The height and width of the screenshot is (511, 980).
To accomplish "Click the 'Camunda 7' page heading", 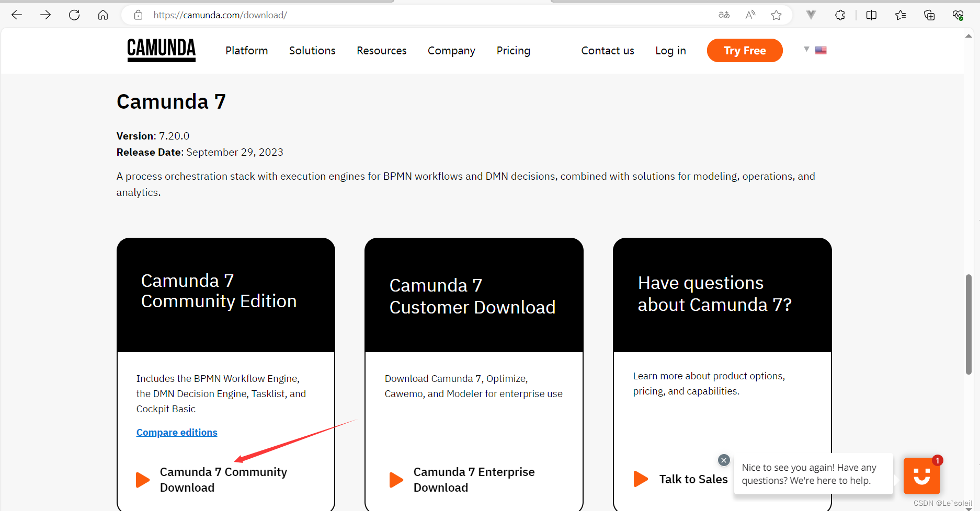I will pos(171,101).
